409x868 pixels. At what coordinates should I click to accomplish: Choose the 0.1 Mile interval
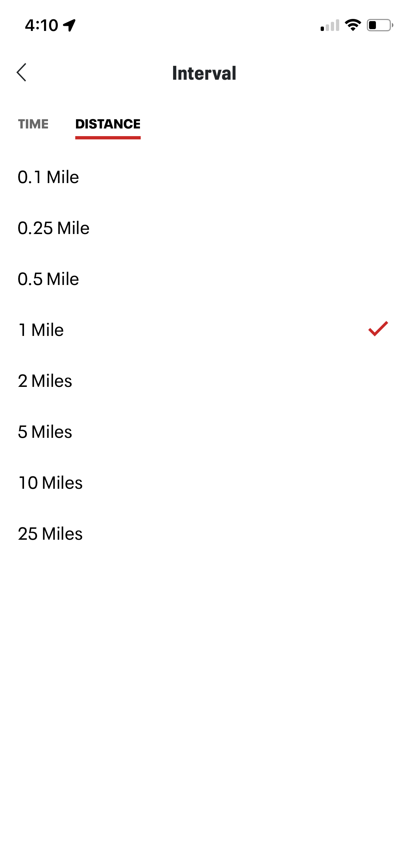point(48,177)
